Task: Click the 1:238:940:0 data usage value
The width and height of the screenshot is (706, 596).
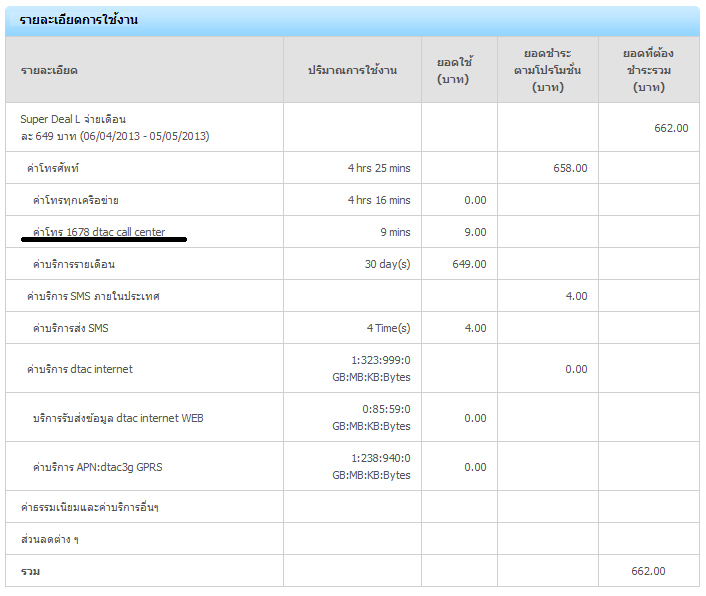Action: tap(380, 459)
